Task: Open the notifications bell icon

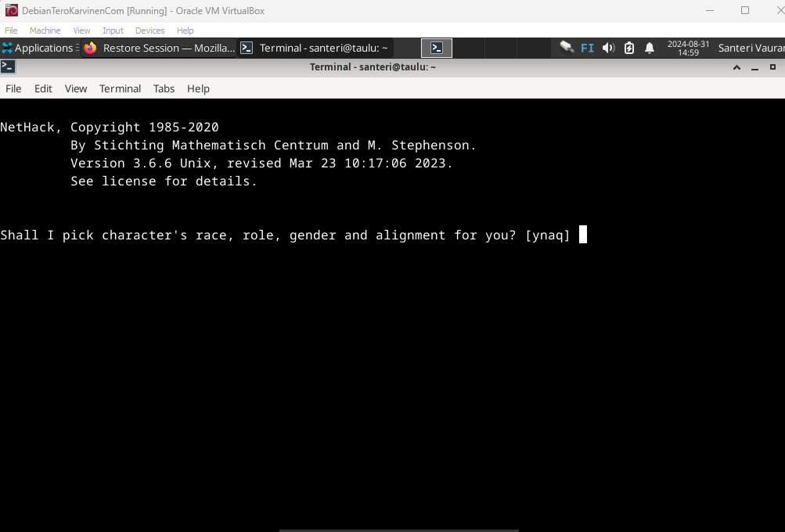Action: pyautogui.click(x=650, y=48)
